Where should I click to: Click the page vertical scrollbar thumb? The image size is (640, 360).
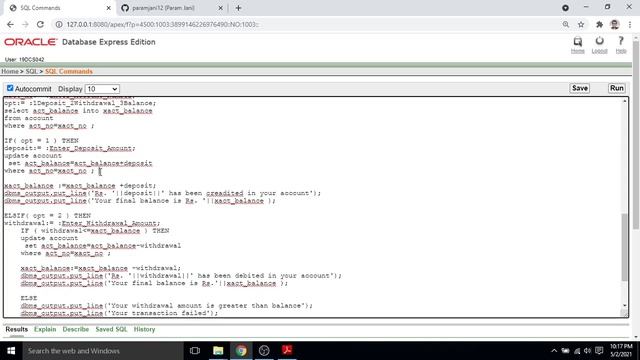pyautogui.click(x=636, y=135)
